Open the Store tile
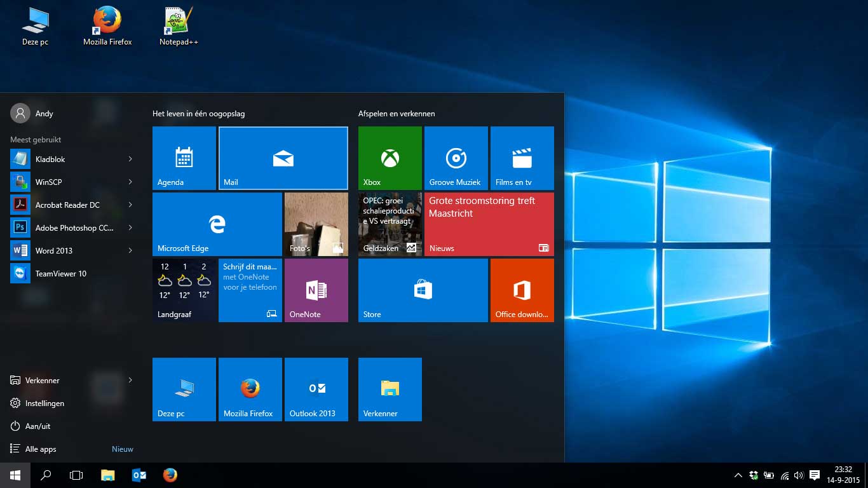 coord(423,290)
